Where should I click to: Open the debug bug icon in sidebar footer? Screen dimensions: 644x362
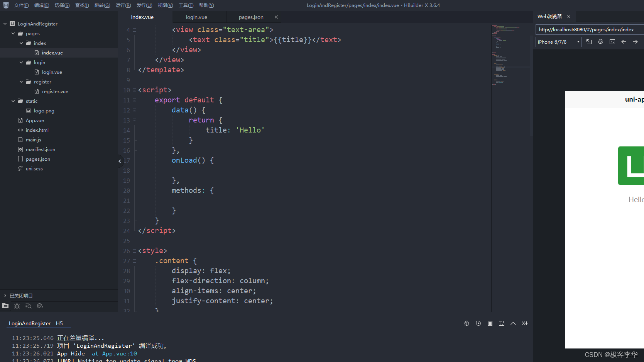[x=17, y=306]
